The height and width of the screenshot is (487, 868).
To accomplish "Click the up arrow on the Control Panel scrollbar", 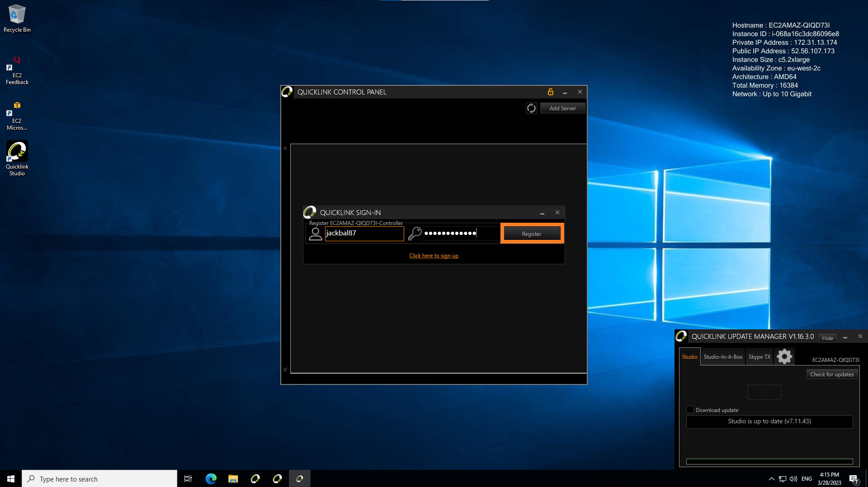I will click(285, 149).
